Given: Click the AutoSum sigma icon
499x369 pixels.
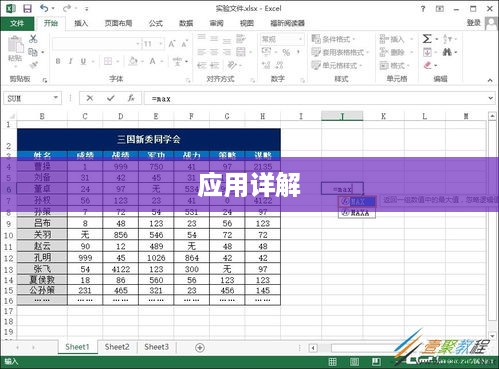Looking at the screenshot, I should pyautogui.click(x=427, y=39).
